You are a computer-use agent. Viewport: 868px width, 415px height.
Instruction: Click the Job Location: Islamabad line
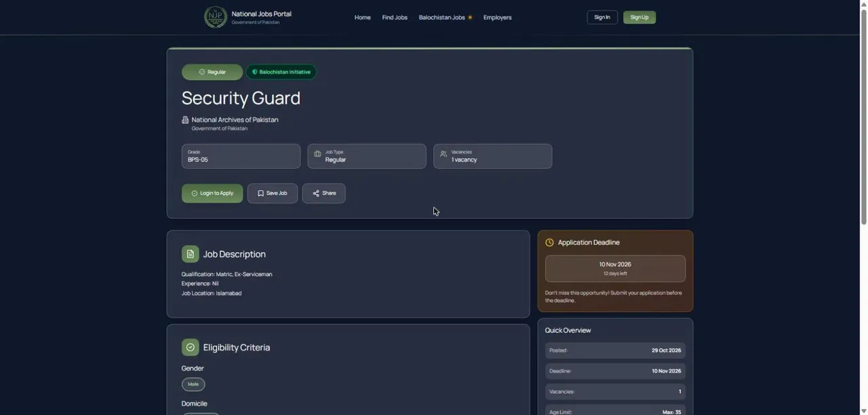point(212,294)
